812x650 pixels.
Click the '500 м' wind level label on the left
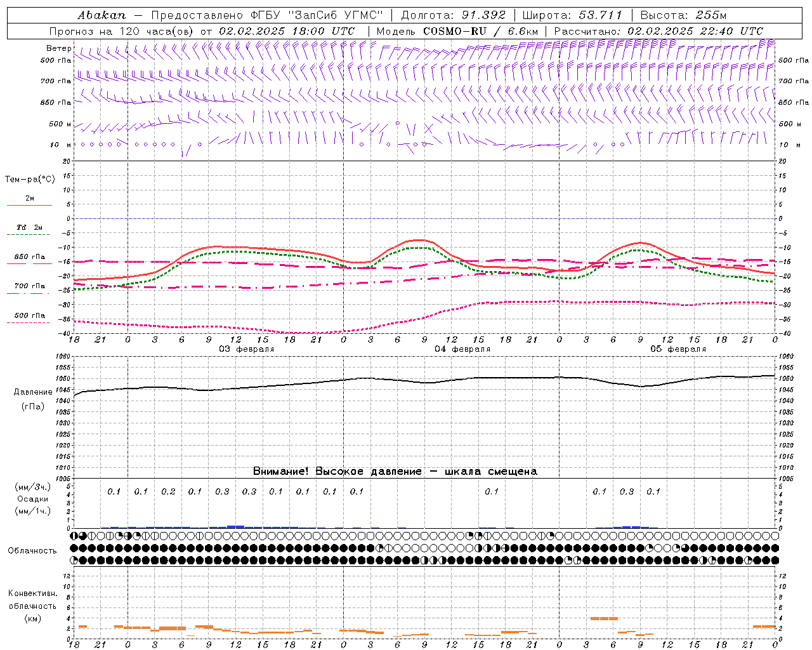pyautogui.click(x=60, y=124)
